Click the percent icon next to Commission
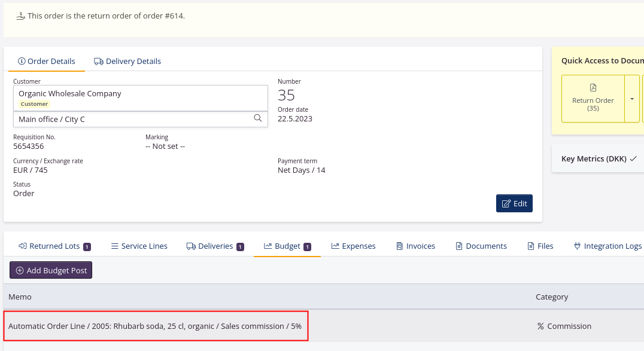 540,326
